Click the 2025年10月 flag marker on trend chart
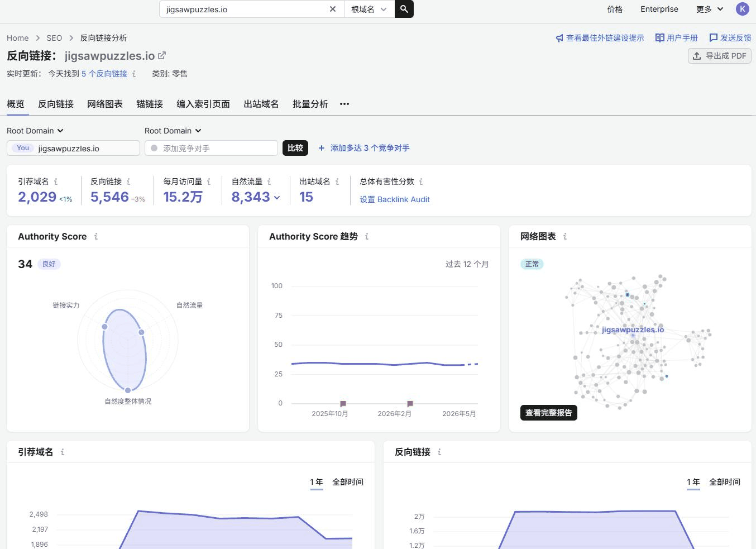This screenshot has width=756, height=549. 343,403
